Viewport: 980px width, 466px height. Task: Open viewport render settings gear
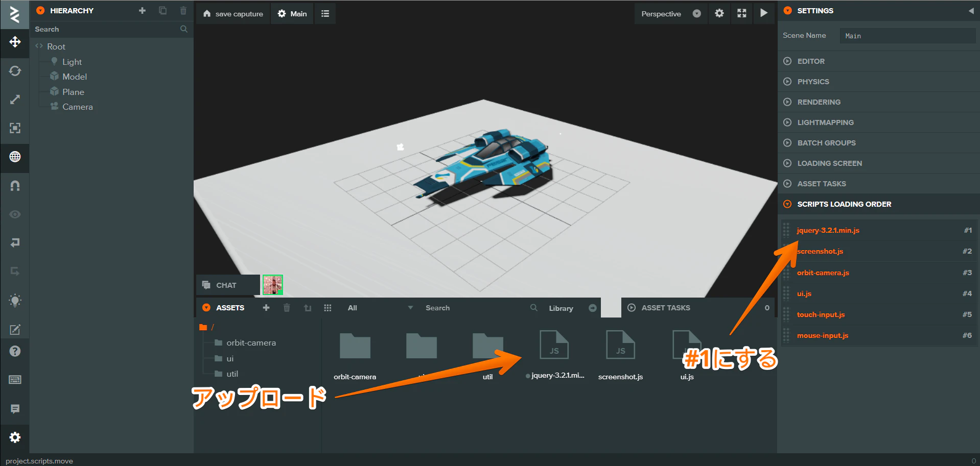[x=719, y=14]
